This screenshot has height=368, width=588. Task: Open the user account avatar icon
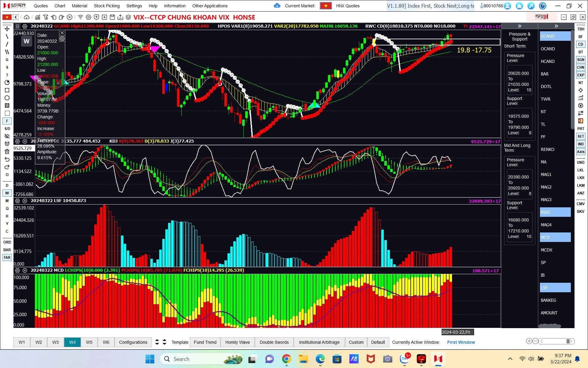(507, 6)
